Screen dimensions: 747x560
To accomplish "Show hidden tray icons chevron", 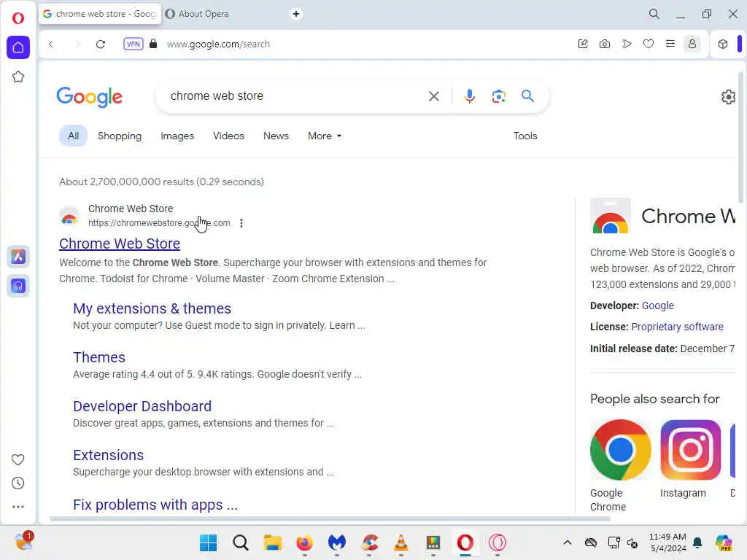I will pyautogui.click(x=567, y=542).
